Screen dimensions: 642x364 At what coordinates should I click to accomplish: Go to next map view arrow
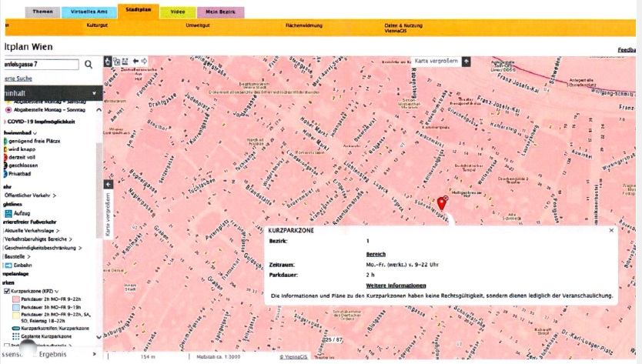144,61
